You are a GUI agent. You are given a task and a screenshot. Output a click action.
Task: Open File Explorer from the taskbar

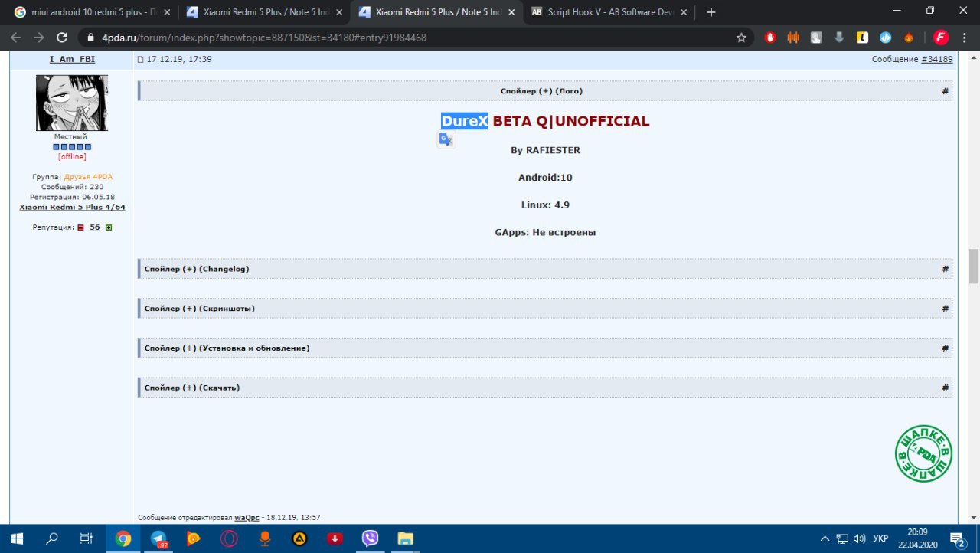(x=405, y=538)
